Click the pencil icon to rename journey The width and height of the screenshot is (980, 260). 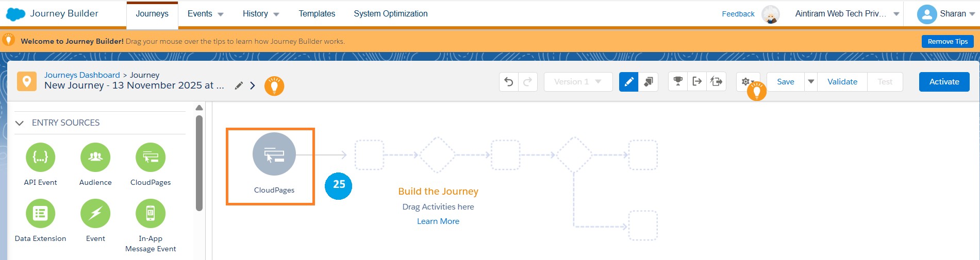pos(239,85)
